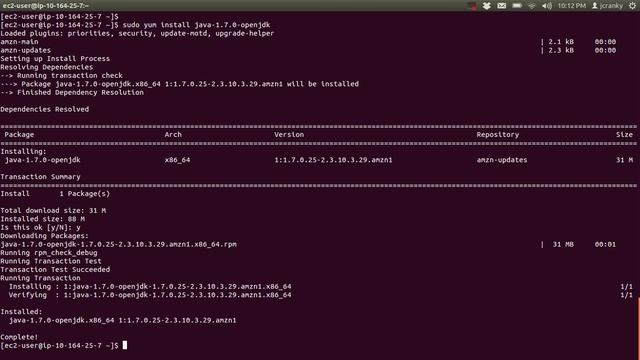Click 'Is this ok [y/N]: y' line
The width and height of the screenshot is (640, 360).
pos(40,227)
